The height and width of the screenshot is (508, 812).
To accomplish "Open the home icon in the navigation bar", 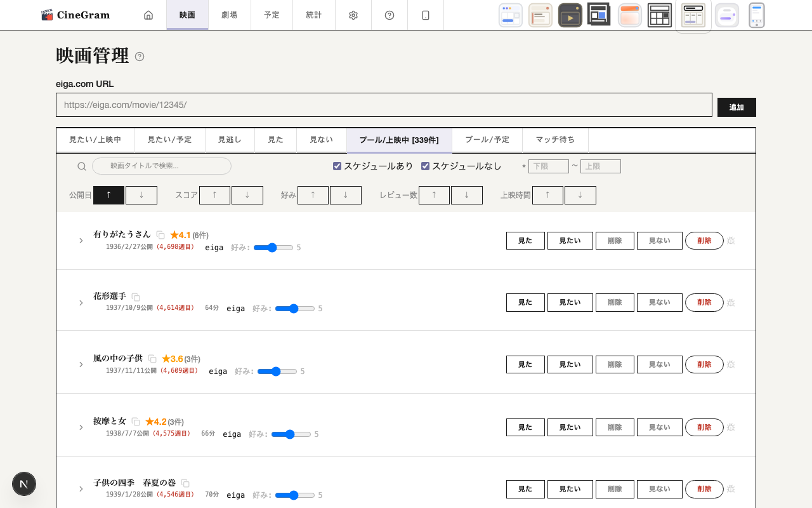I will (x=148, y=15).
